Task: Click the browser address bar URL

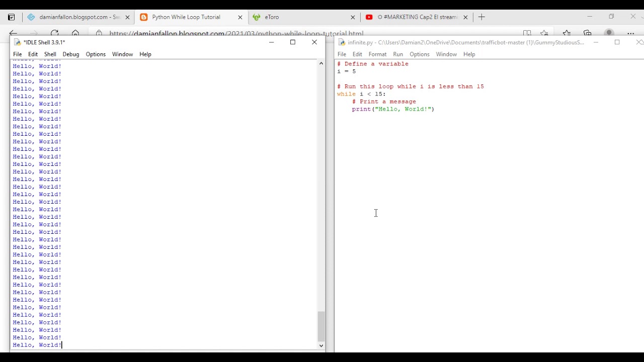Action: click(x=236, y=34)
